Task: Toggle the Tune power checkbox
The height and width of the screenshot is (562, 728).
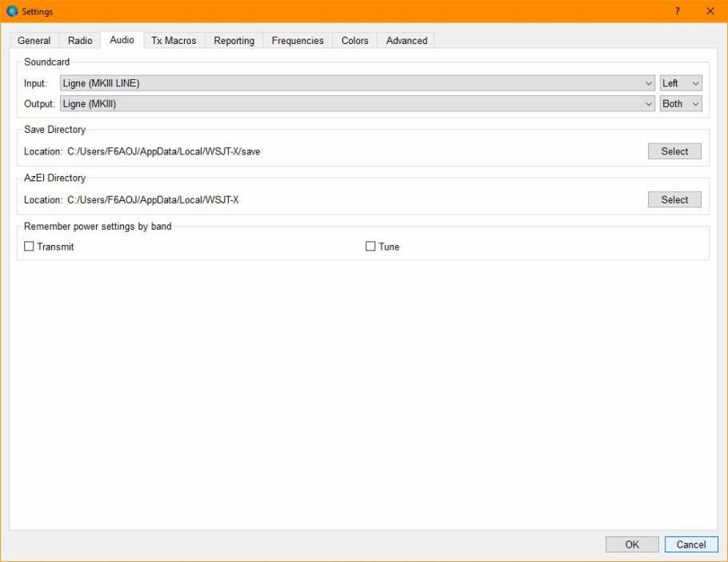Action: (x=370, y=247)
